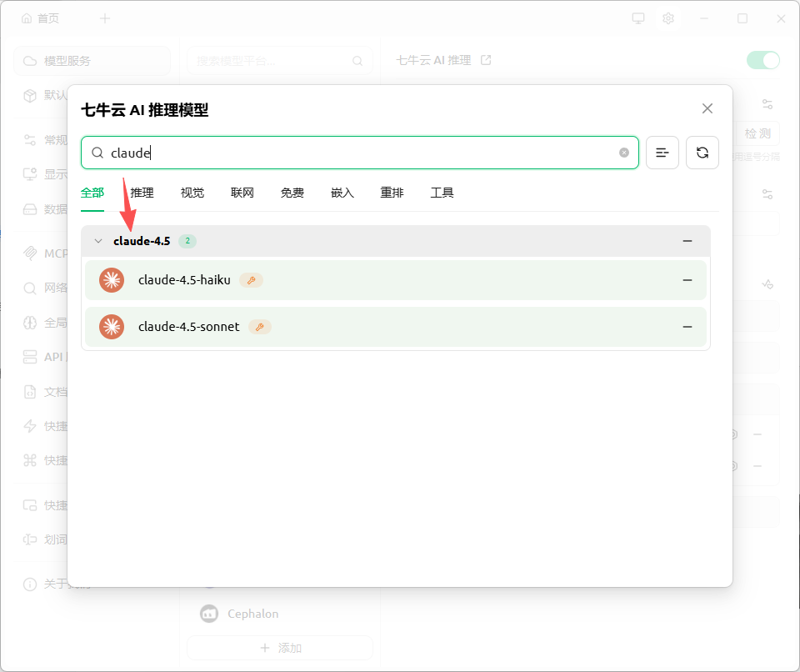Remove the entire claude-4.5 group

[687, 241]
